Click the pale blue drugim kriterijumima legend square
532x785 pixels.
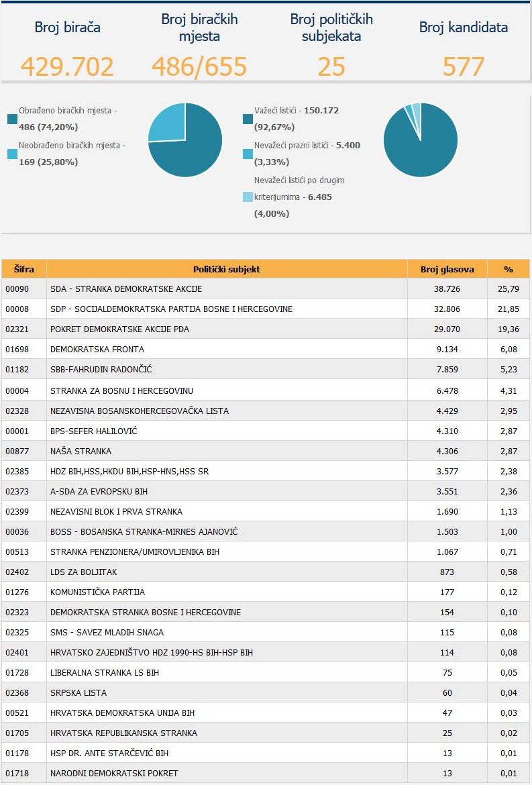(x=248, y=197)
